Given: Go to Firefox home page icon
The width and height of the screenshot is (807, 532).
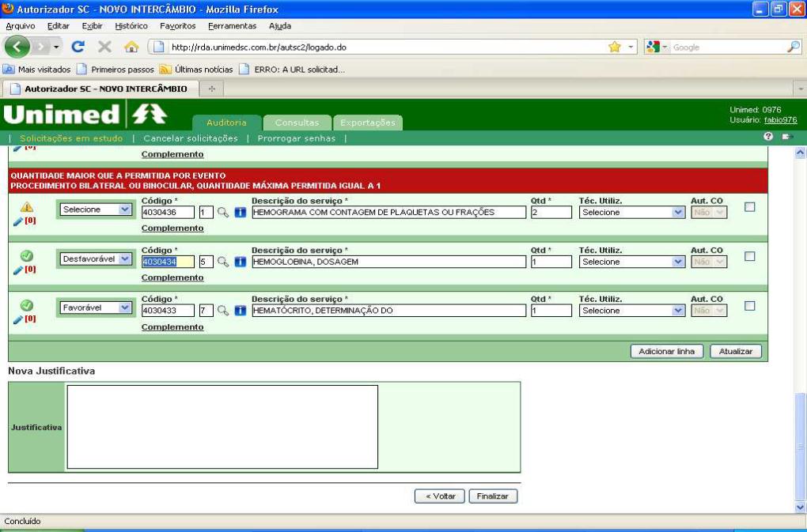Looking at the screenshot, I should pos(131,47).
